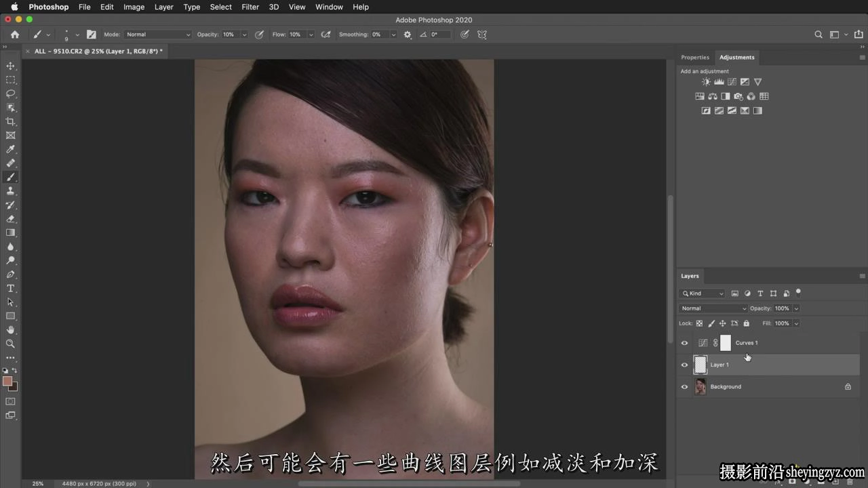Open the brush Mode dropdown
The width and height of the screenshot is (868, 488).
click(x=158, y=35)
